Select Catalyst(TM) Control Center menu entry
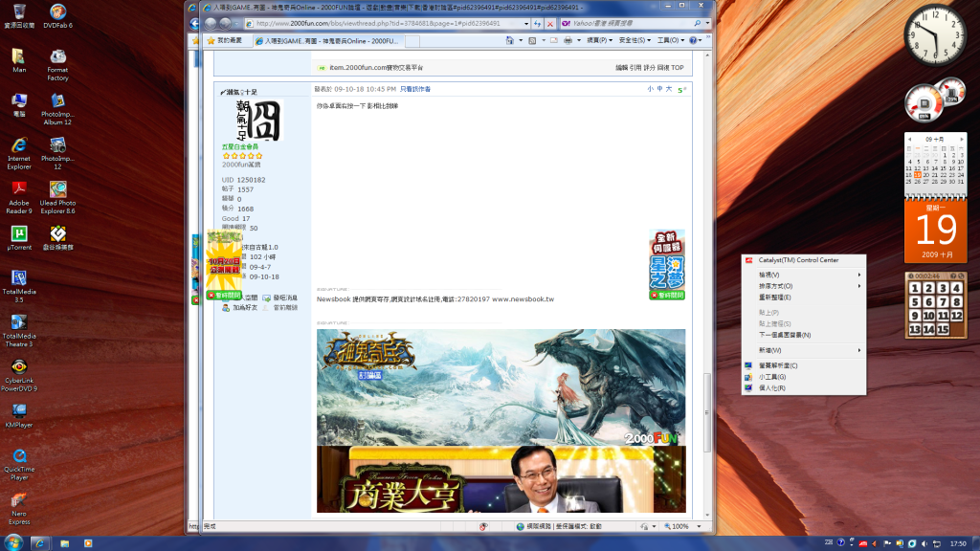The height and width of the screenshot is (551, 980). [x=804, y=260]
